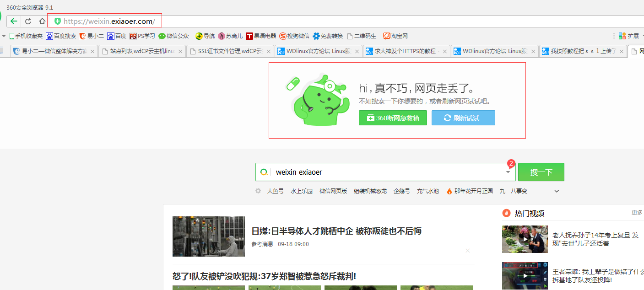Expand the bookmarks bar dropdown arrow at left
The image size is (644, 290).
(4, 36)
